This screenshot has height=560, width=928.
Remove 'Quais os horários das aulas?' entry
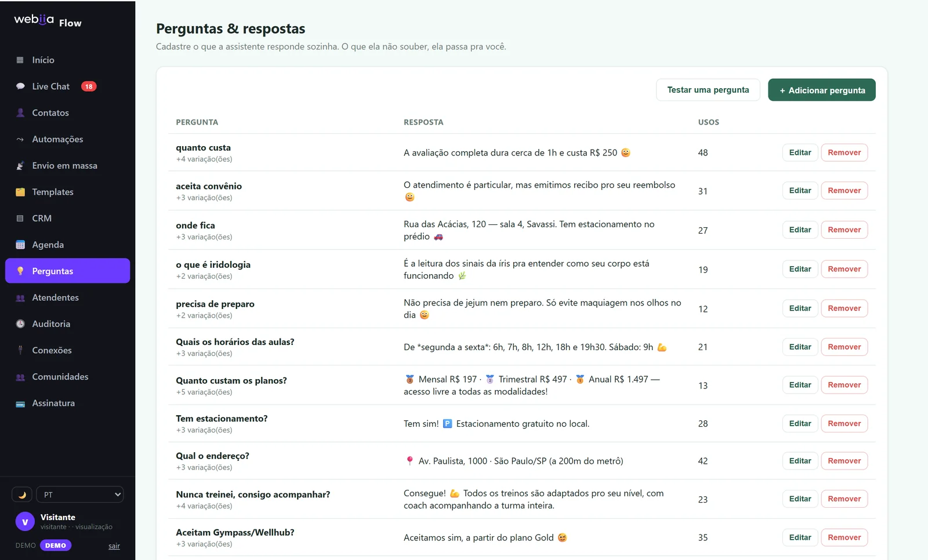coord(844,347)
